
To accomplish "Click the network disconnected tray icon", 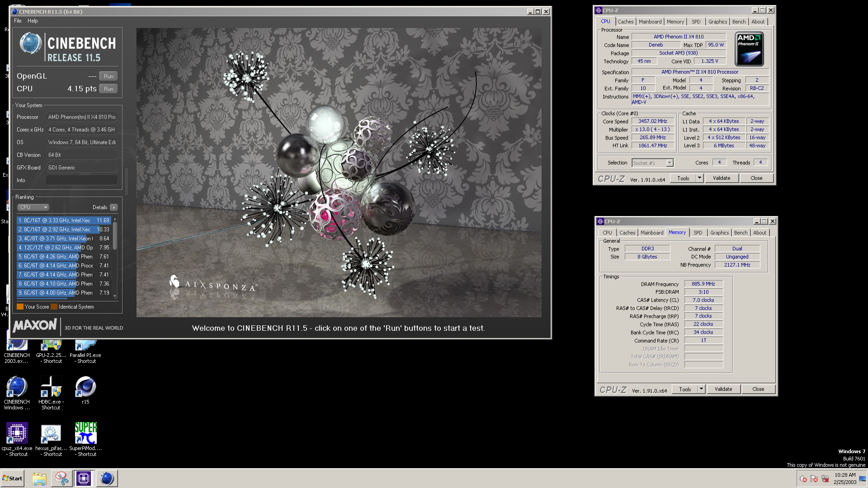I will click(825, 479).
